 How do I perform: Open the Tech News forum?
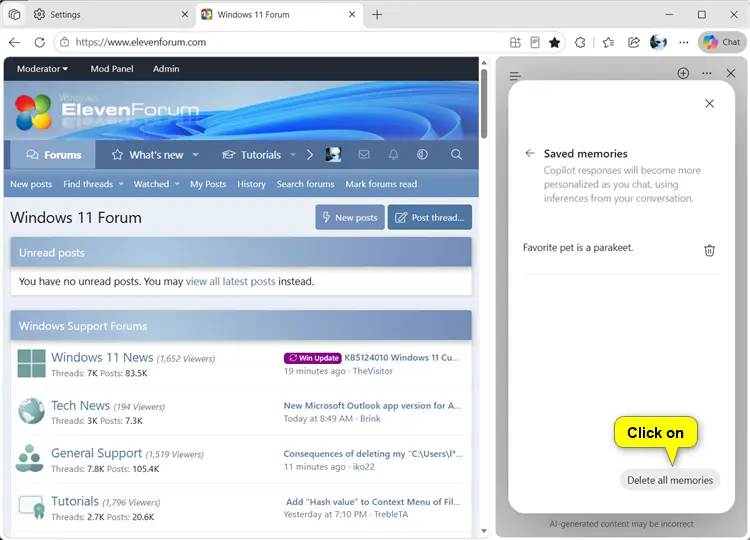[x=80, y=405]
